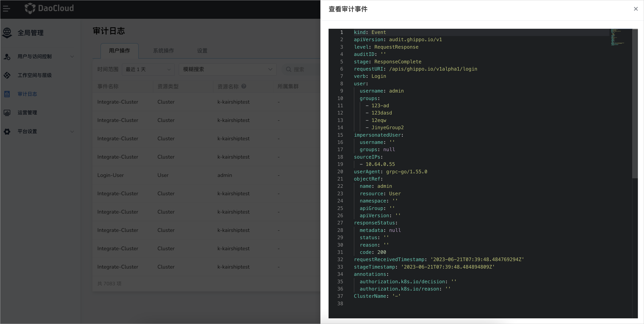The image size is (644, 324).
Task: Click the audit log sidebar icon
Action: click(x=7, y=94)
